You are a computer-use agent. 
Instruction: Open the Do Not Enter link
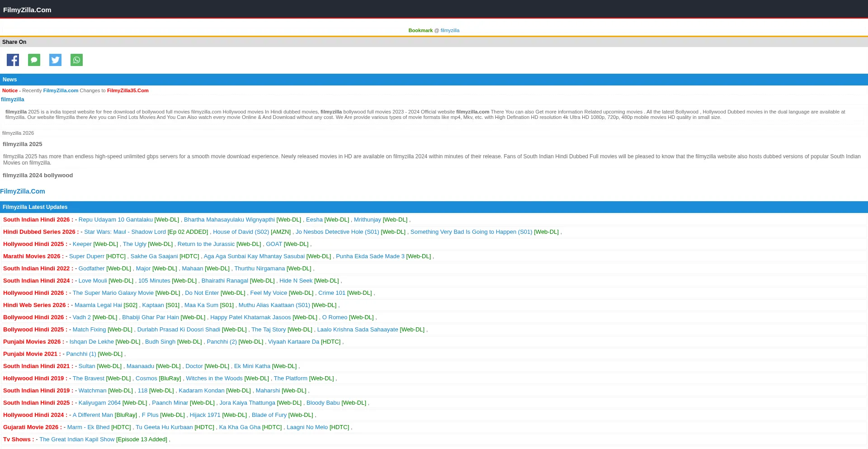coord(202,293)
